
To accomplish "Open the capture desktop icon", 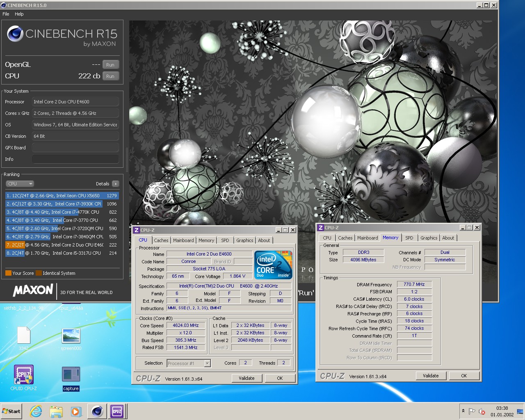I will (71, 379).
